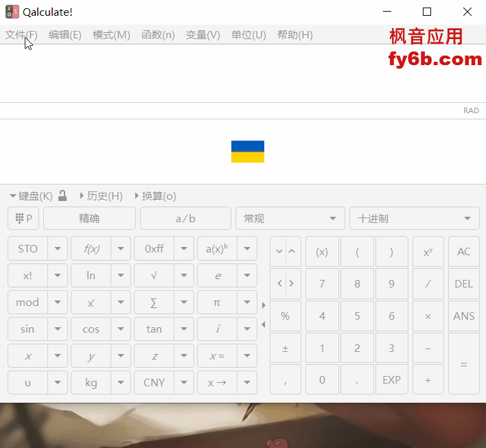Open the square root dropdown arrow
Viewport: 486px width, 448px height.
click(x=184, y=275)
